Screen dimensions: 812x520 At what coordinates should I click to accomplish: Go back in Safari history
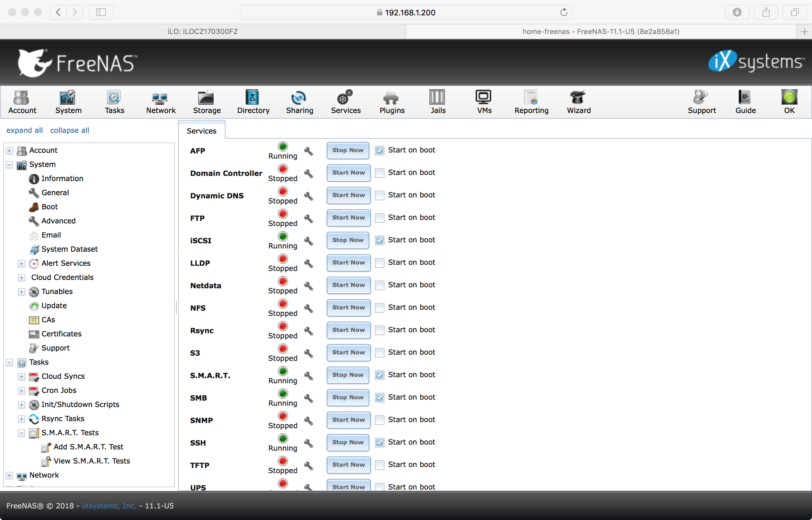(x=58, y=13)
